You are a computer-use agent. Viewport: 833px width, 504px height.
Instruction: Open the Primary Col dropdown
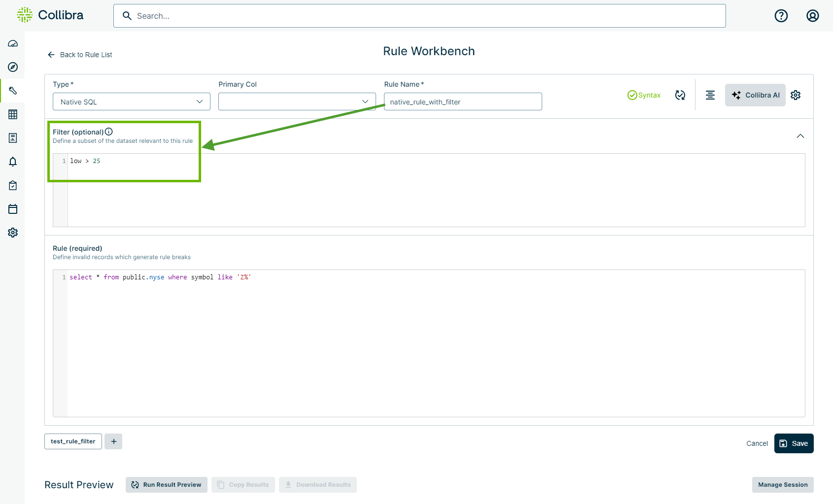coord(297,101)
